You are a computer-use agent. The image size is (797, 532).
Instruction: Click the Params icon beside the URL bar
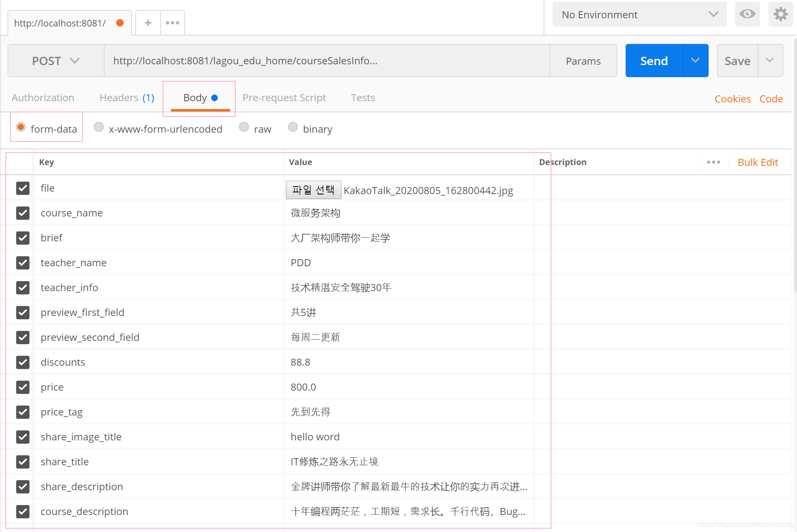point(583,61)
